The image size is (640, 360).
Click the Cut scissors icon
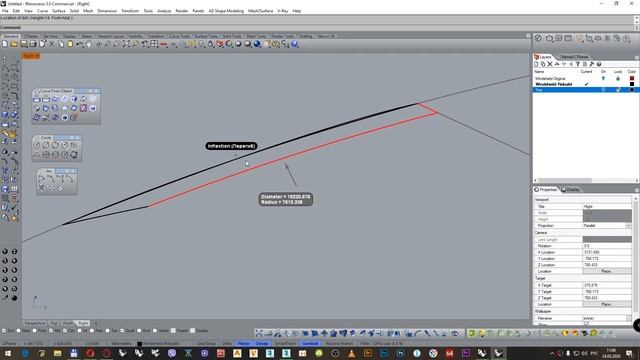(x=51, y=44)
